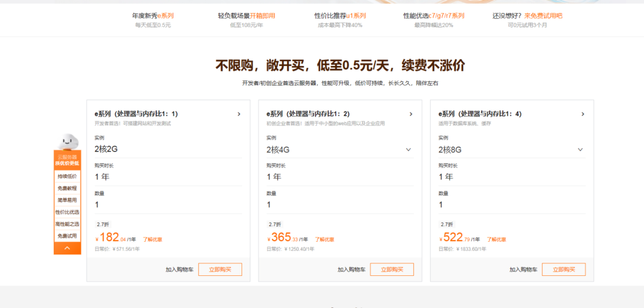Expand the 2核8G instance dropdown
This screenshot has width=644, height=308.
[x=580, y=150]
